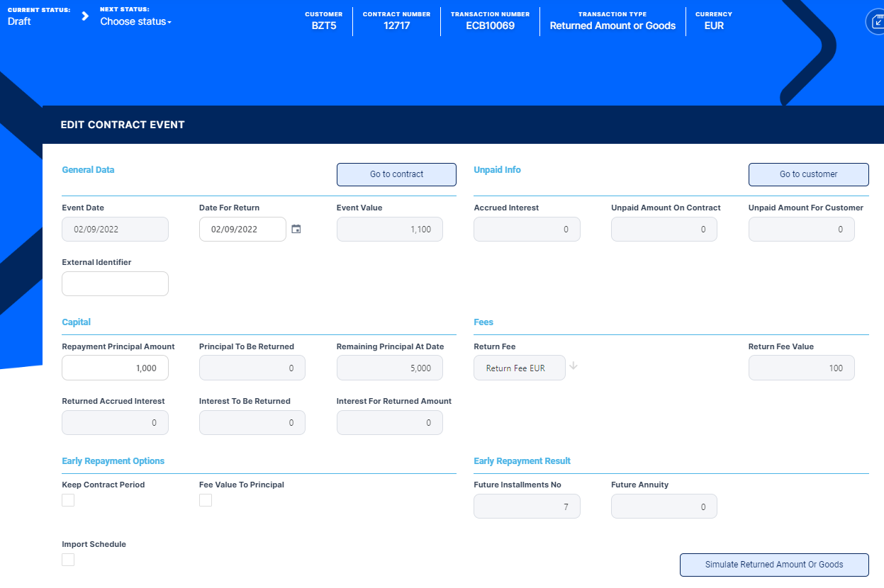This screenshot has height=588, width=884.
Task: Click the External Identifier input field
Action: point(115,283)
